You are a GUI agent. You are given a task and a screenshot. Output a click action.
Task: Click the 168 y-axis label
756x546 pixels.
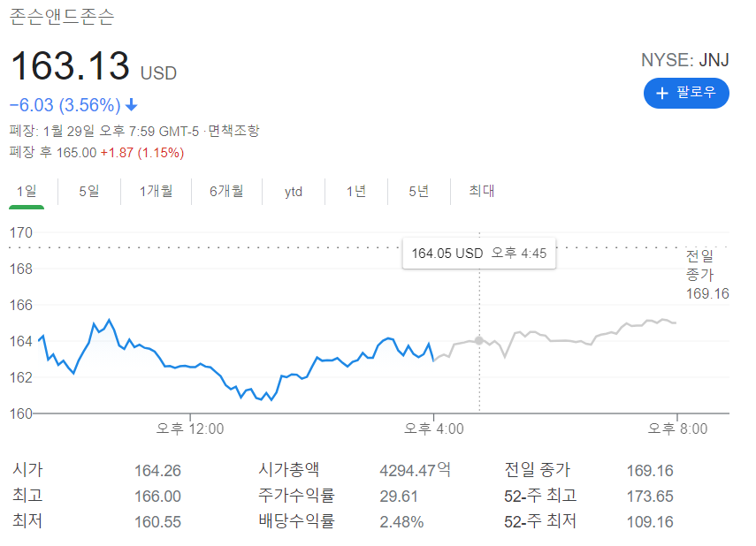(20, 269)
